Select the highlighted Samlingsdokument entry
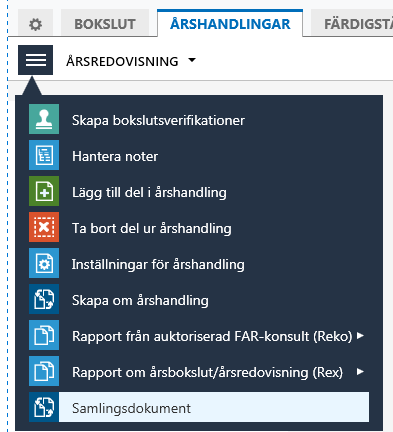Viewport: 393px width, 432px height. (x=214, y=407)
